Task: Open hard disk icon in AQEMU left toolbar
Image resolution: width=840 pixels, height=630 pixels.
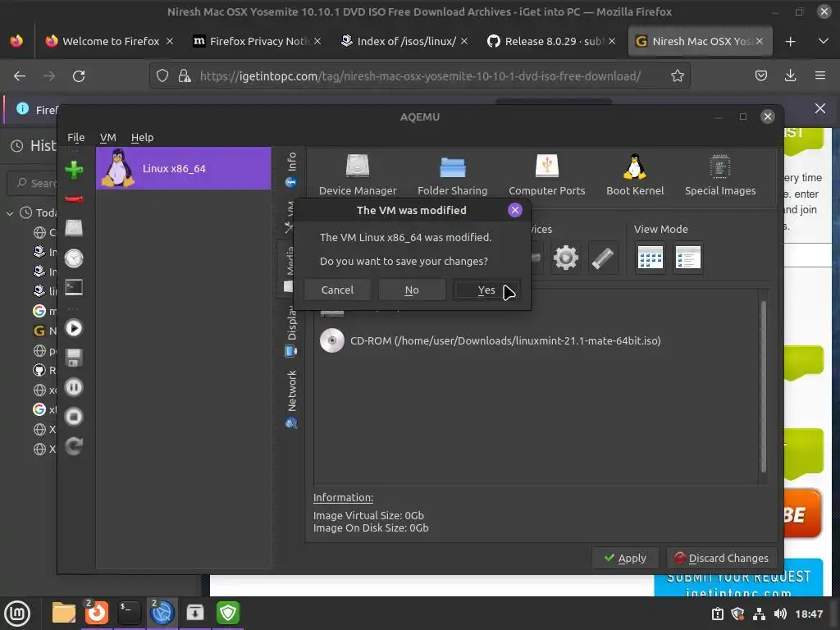Action: [x=74, y=228]
